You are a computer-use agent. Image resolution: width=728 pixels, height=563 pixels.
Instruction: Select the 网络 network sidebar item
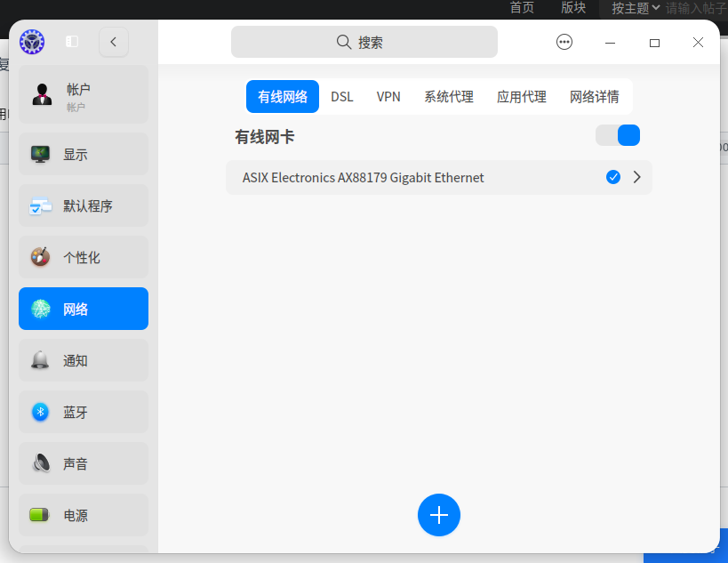pyautogui.click(x=84, y=309)
